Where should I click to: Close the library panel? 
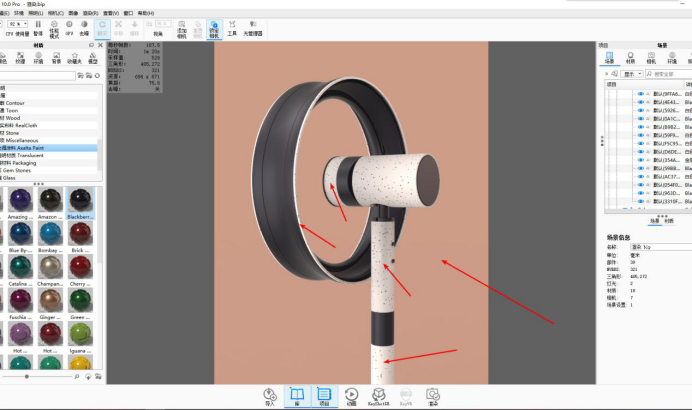click(x=100, y=45)
